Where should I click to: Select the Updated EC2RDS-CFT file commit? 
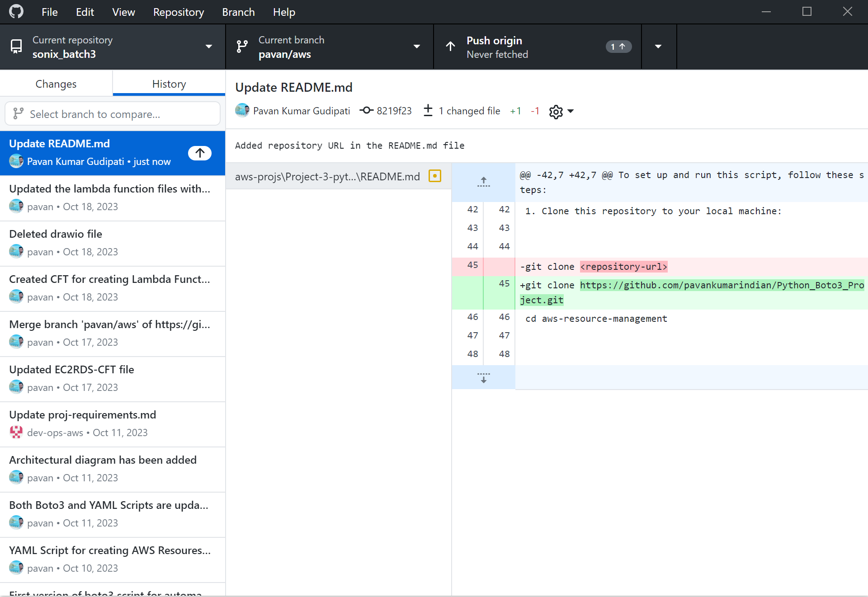[x=113, y=379]
